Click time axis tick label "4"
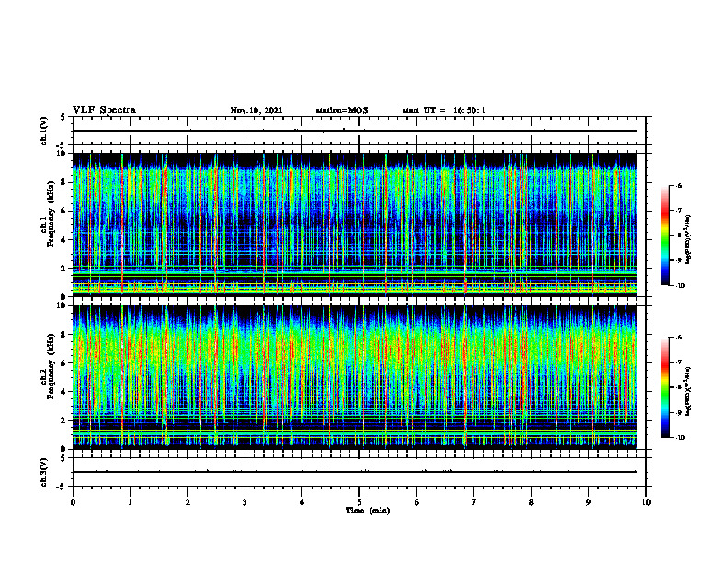Image resolution: width=728 pixels, height=563 pixels. coord(302,502)
